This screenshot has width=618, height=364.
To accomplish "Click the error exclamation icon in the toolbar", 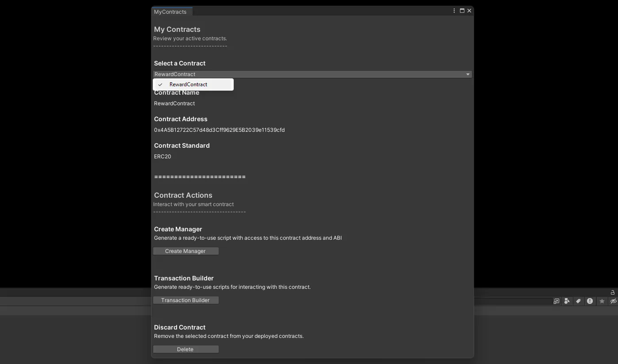I will click(x=590, y=301).
